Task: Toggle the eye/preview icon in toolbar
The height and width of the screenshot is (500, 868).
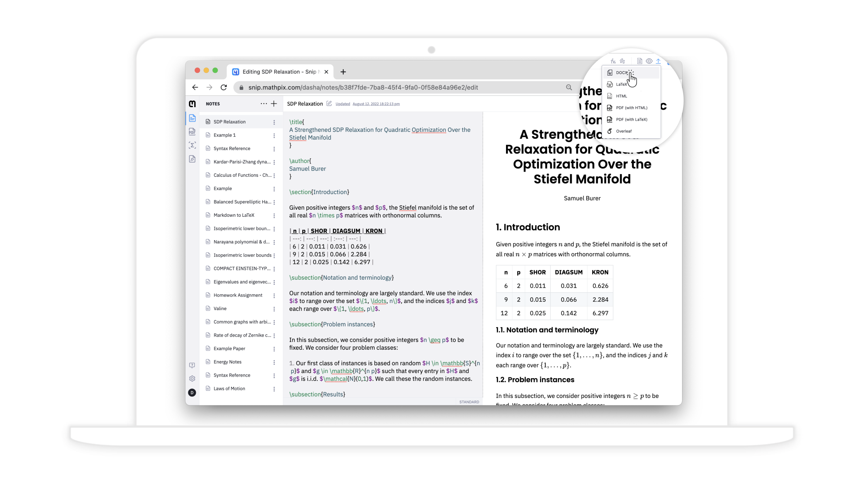Action: tap(648, 61)
